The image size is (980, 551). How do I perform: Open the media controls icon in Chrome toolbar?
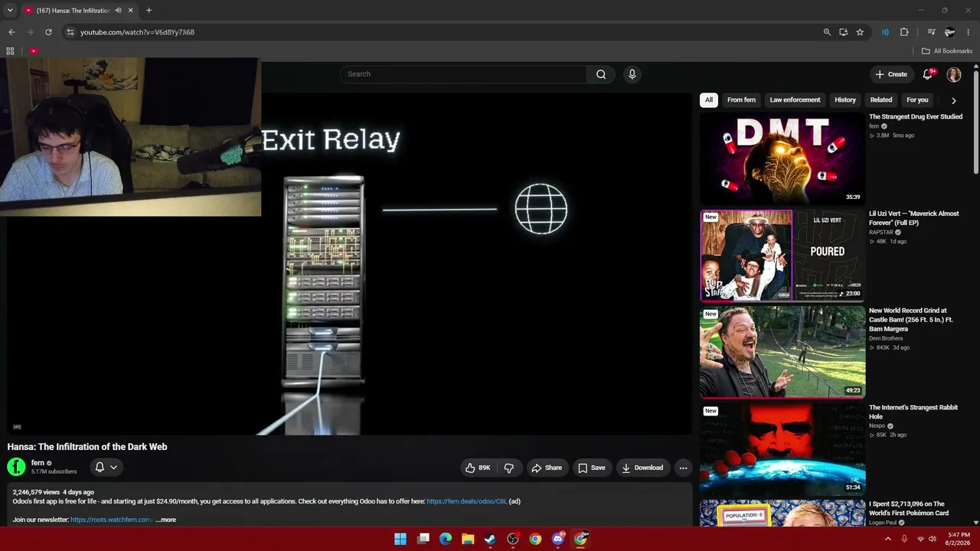pyautogui.click(x=931, y=32)
